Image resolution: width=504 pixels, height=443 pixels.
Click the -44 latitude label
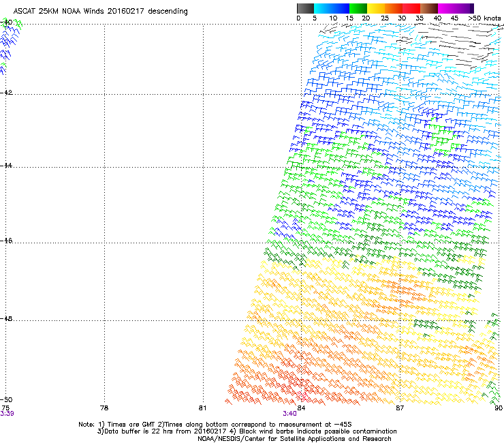[x=6, y=166]
